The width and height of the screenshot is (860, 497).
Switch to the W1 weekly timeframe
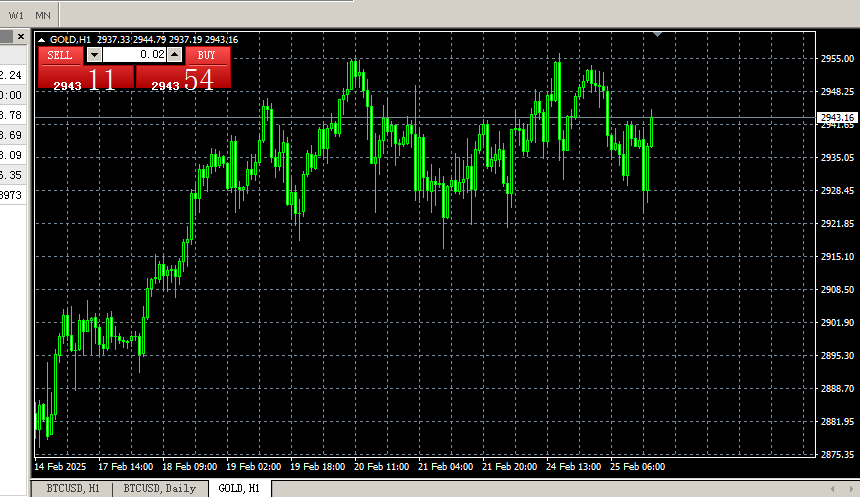pos(16,15)
